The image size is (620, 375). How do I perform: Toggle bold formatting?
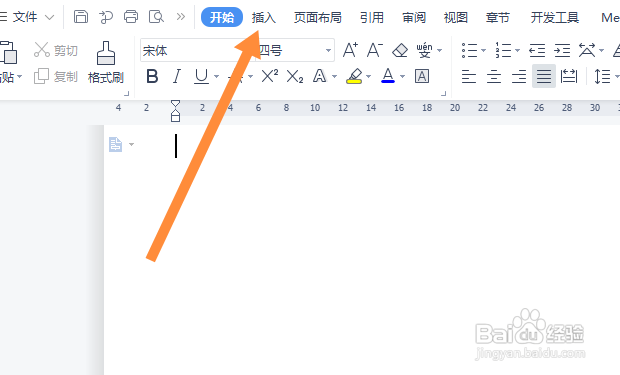pos(152,76)
